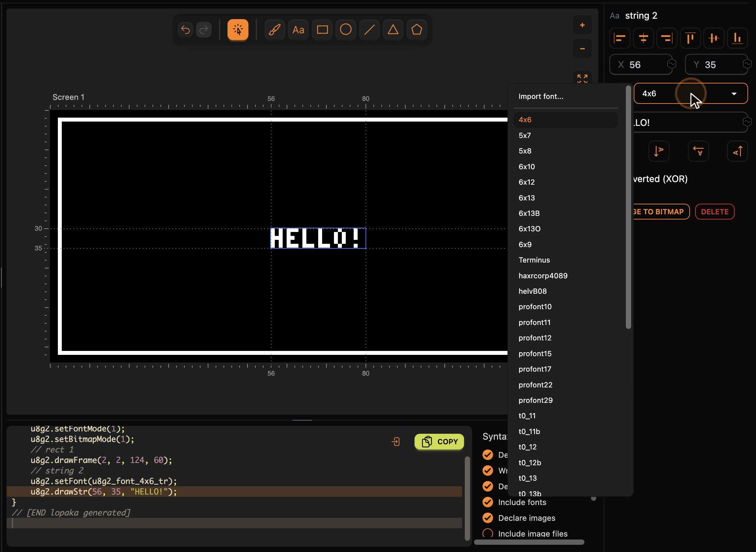Pick the 5x7 font option
Viewport: 756px width, 552px height.
coord(565,135)
